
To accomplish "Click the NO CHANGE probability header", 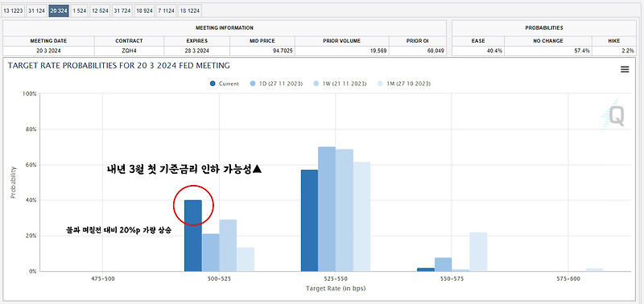I will point(548,41).
